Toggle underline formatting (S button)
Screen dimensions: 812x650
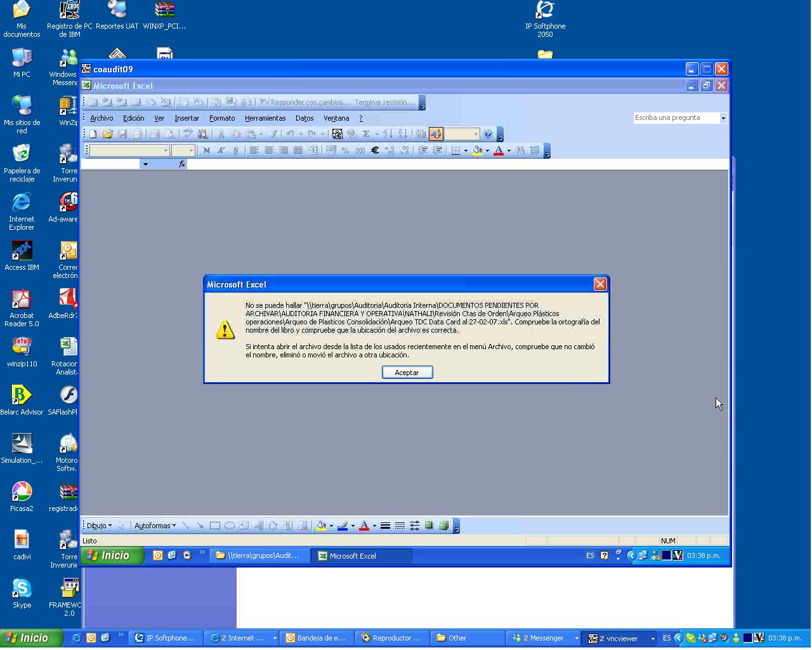coord(235,150)
